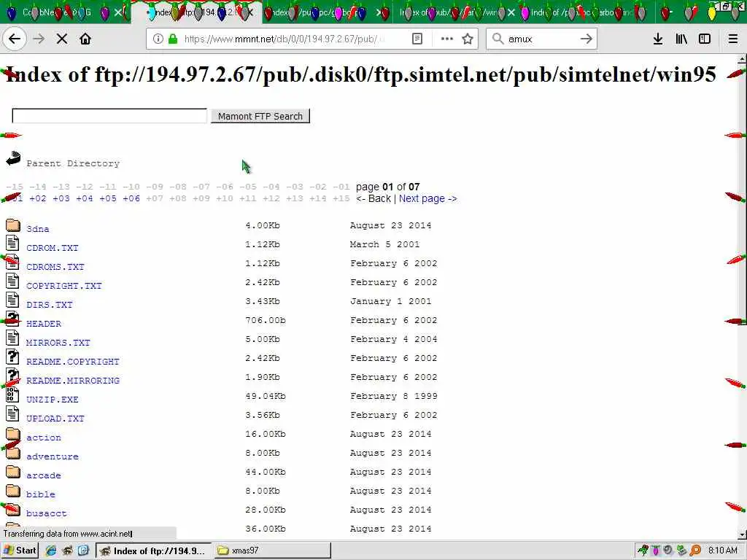Viewport: 747px width, 560px height.
Task: Jump to page +05 link
Action: [108, 198]
